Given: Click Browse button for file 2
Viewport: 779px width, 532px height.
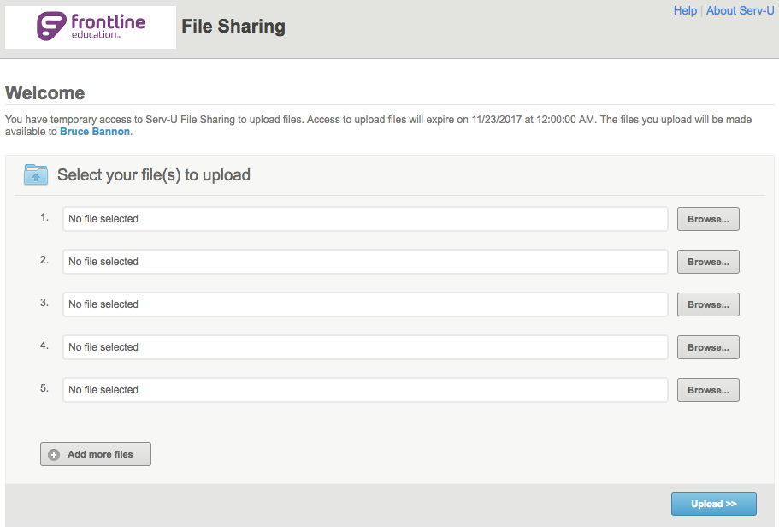Looking at the screenshot, I should (x=708, y=262).
